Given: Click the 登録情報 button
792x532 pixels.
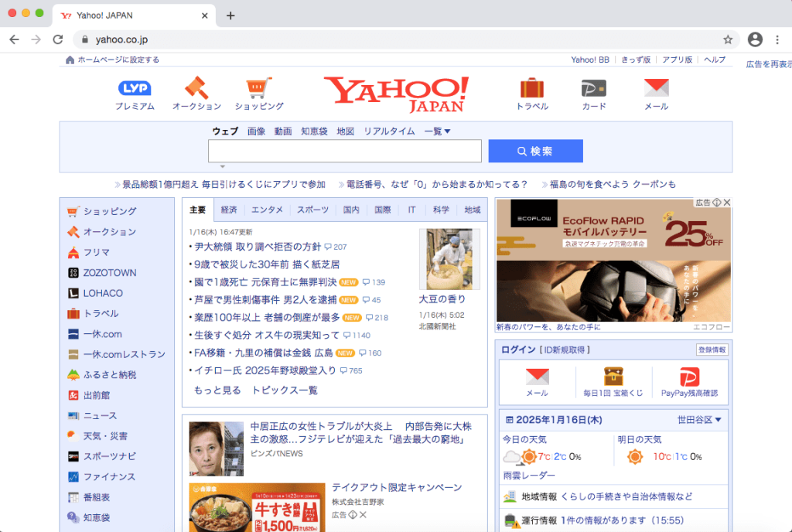Looking at the screenshot, I should click(x=712, y=350).
